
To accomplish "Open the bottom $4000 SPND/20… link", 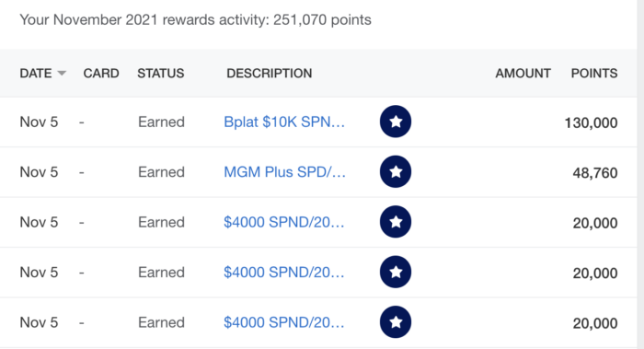I will pyautogui.click(x=284, y=322).
